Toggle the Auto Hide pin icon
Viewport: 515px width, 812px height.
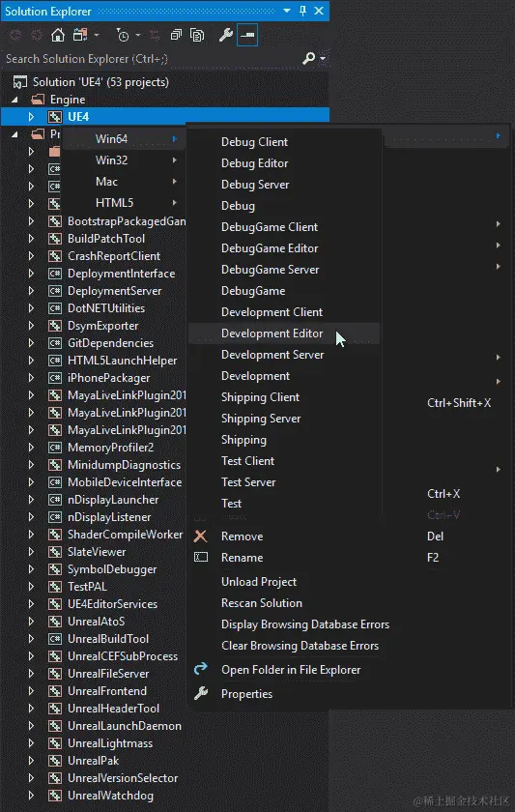click(x=303, y=11)
